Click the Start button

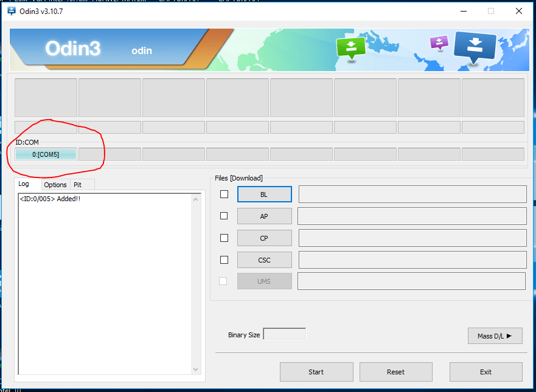316,372
